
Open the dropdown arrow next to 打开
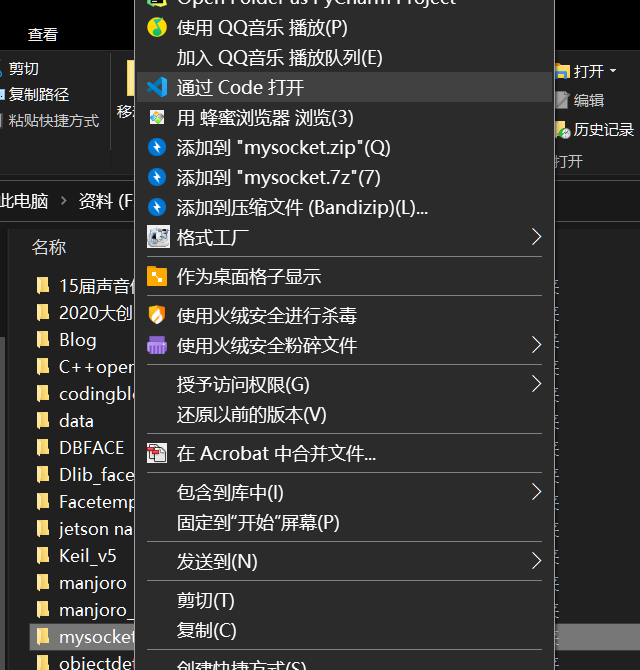pos(613,70)
